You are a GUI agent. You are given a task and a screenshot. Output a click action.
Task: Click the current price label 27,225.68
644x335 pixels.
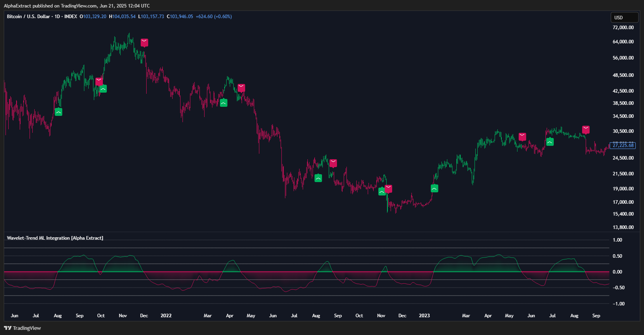click(x=623, y=145)
